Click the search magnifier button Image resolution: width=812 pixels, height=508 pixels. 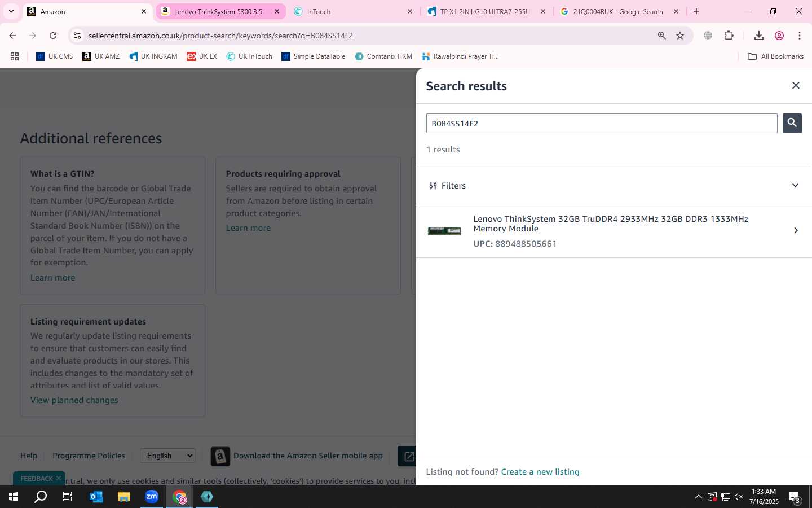[792, 123]
